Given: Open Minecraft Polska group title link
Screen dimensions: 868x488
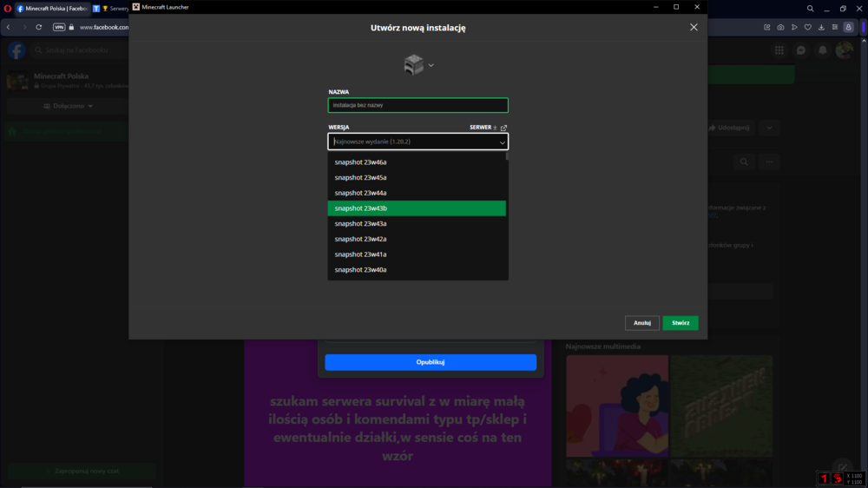Looking at the screenshot, I should (x=61, y=76).
